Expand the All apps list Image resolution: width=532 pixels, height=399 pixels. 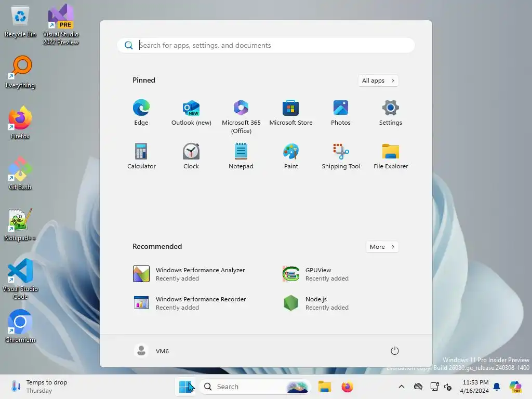378,81
